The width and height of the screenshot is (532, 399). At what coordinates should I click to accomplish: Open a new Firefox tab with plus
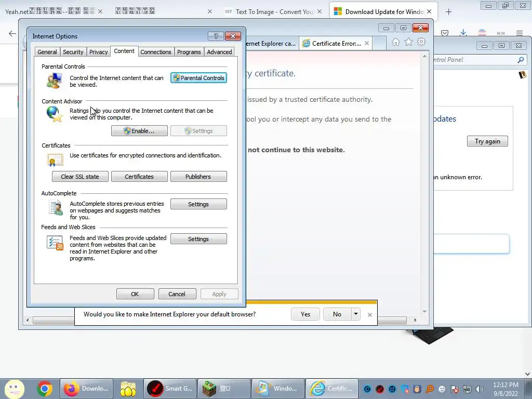(448, 12)
